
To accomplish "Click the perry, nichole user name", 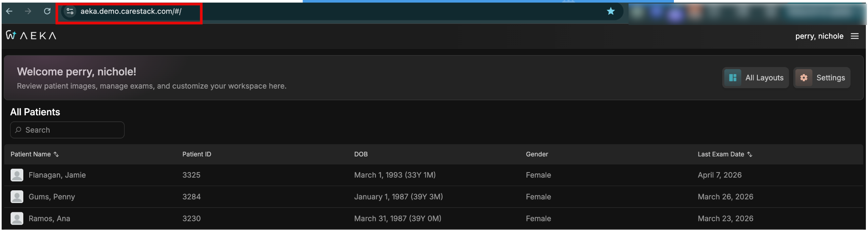I will [819, 36].
